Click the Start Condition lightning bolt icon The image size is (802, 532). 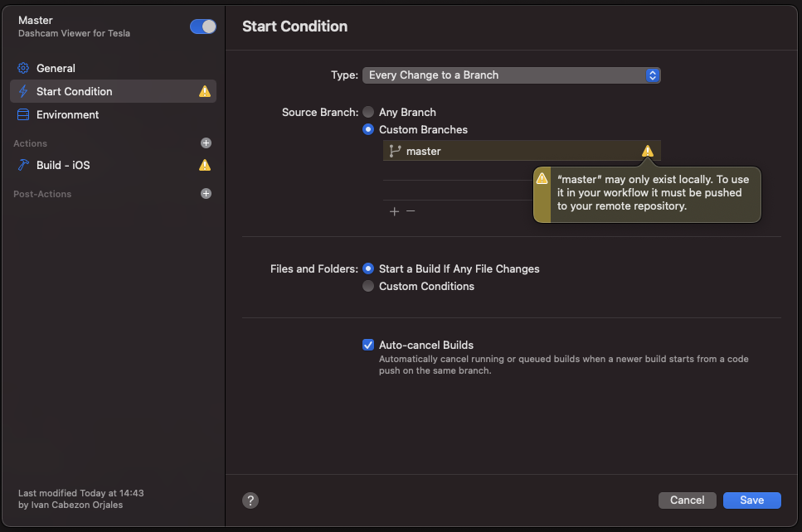(x=23, y=91)
